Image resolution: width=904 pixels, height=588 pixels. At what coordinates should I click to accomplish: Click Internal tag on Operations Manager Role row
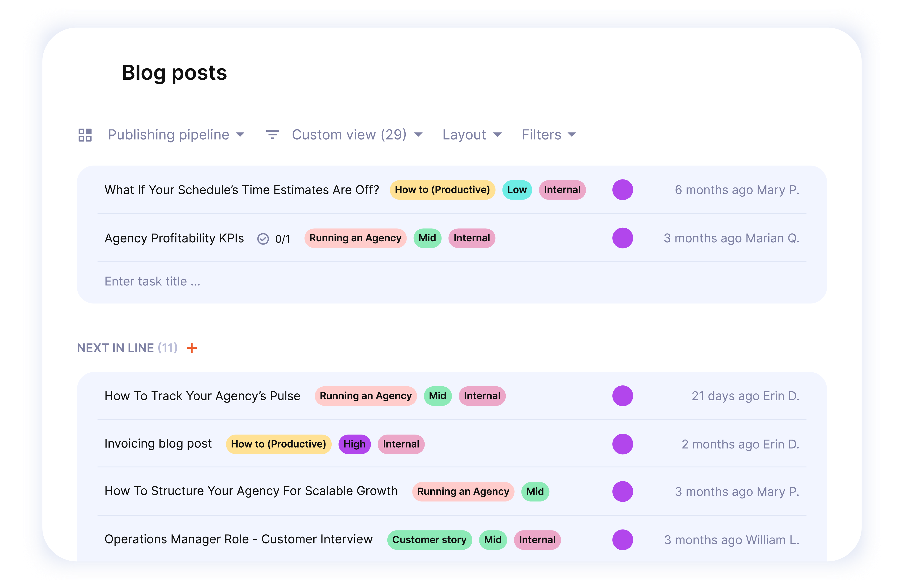tap(537, 540)
